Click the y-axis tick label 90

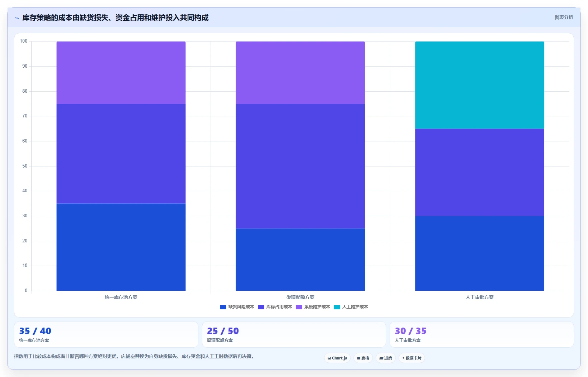(25, 66)
